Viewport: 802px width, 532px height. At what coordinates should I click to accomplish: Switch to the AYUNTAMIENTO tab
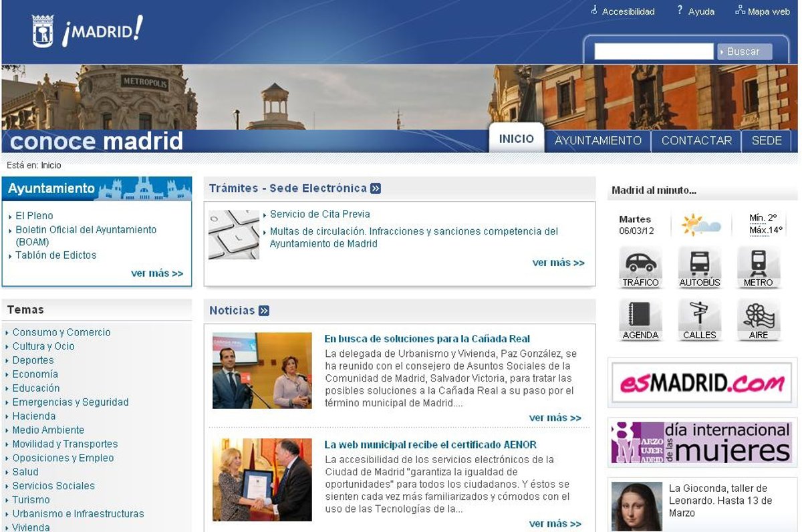597,140
